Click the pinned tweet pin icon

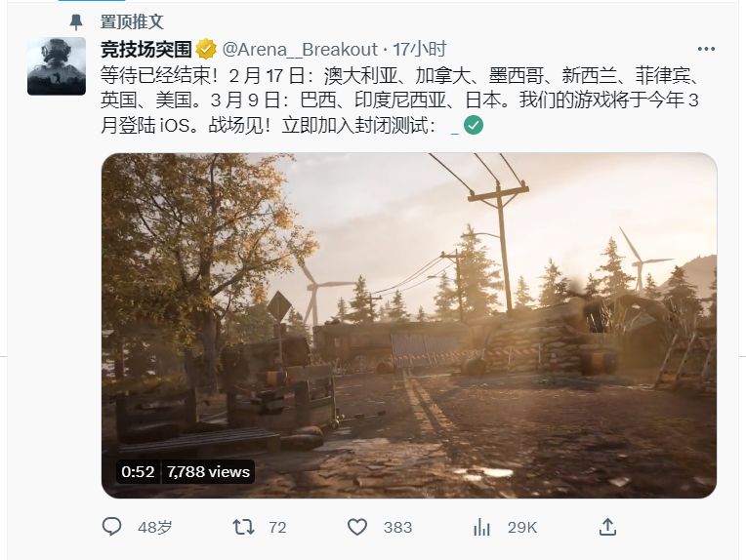(x=75, y=21)
